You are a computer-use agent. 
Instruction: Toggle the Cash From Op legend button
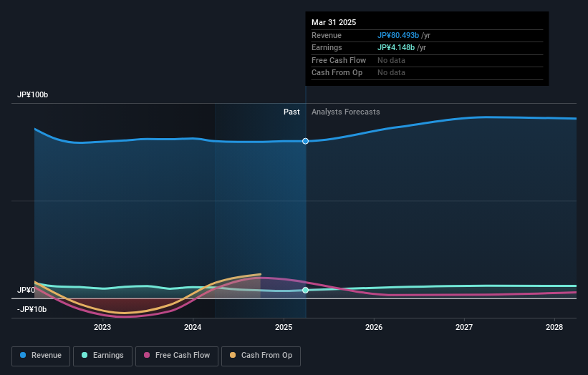(x=261, y=356)
